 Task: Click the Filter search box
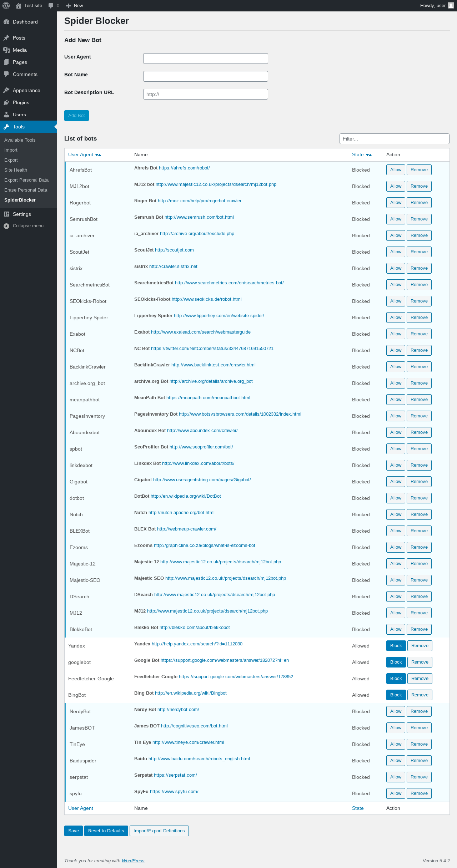tap(395, 139)
